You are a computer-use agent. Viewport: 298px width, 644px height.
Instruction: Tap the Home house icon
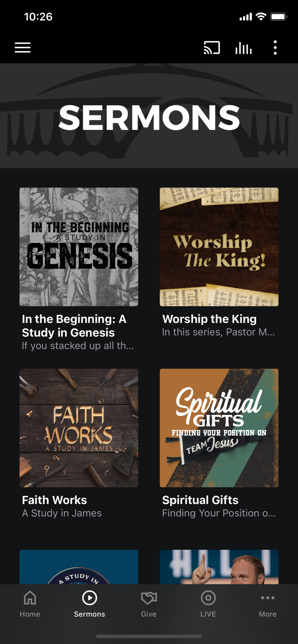pyautogui.click(x=30, y=598)
